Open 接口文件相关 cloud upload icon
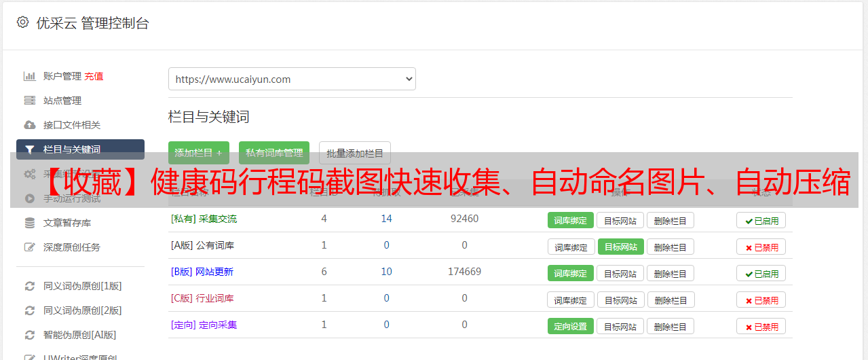The width and height of the screenshot is (868, 360). click(29, 125)
